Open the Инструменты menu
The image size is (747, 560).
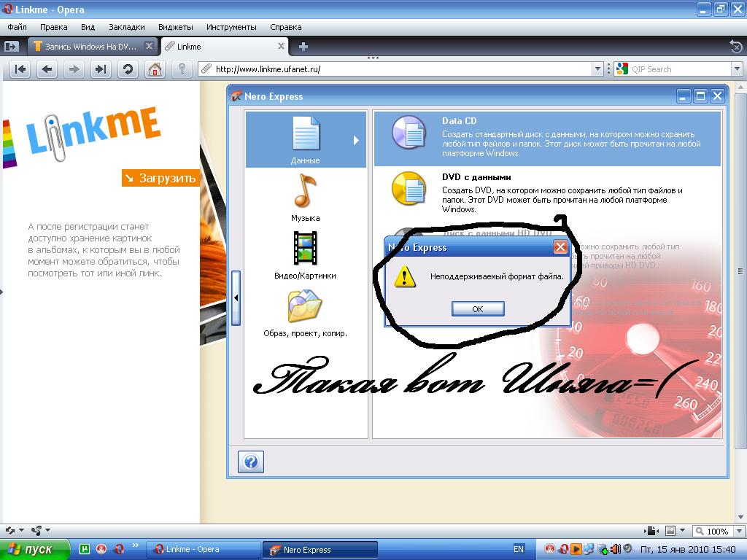(x=231, y=27)
